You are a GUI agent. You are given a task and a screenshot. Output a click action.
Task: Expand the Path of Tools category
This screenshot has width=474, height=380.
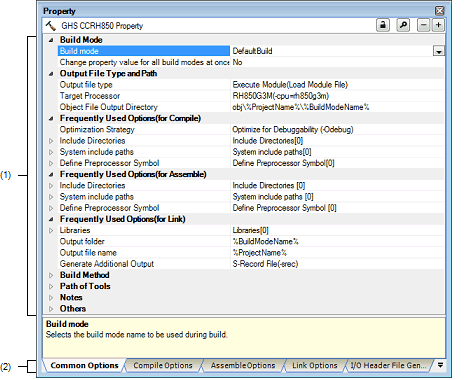point(51,286)
